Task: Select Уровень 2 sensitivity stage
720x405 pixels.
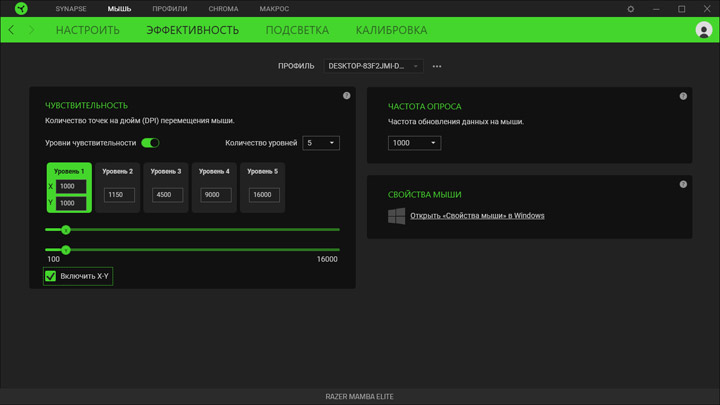Action: coord(118,171)
